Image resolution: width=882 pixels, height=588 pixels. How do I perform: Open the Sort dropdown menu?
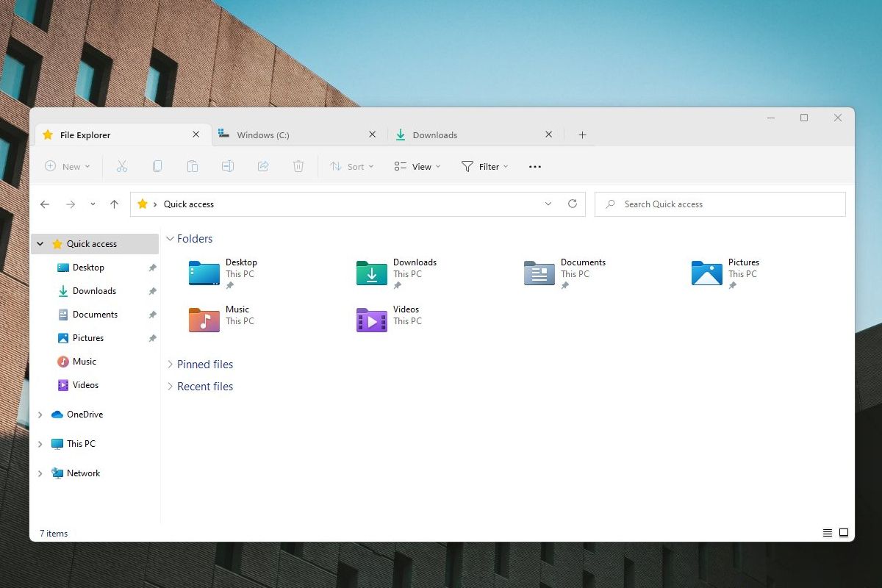[352, 167]
